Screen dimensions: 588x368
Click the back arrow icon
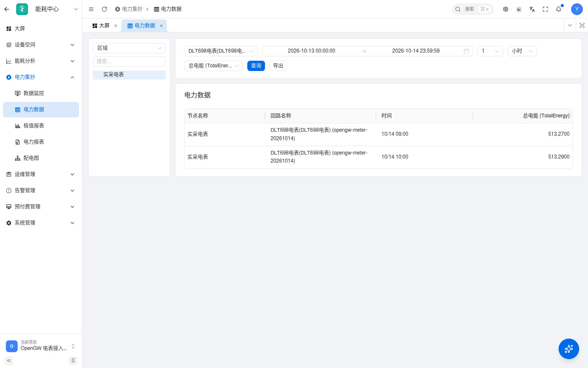coord(7,9)
